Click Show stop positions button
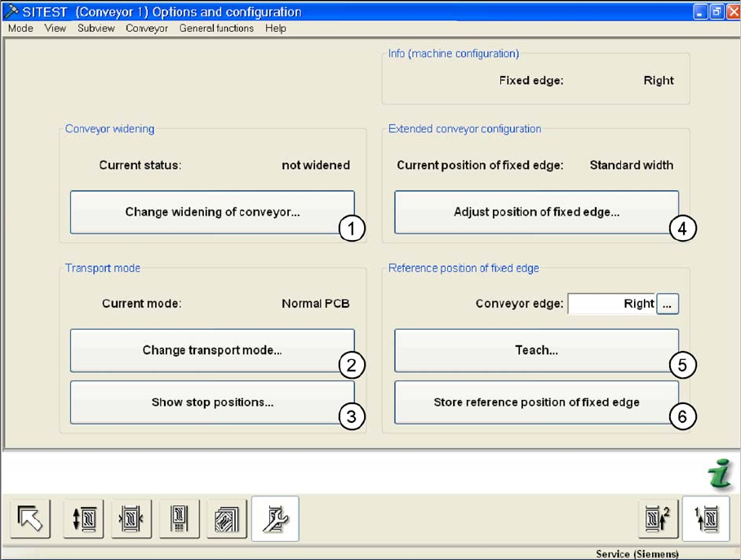The image size is (741, 560). [x=212, y=402]
